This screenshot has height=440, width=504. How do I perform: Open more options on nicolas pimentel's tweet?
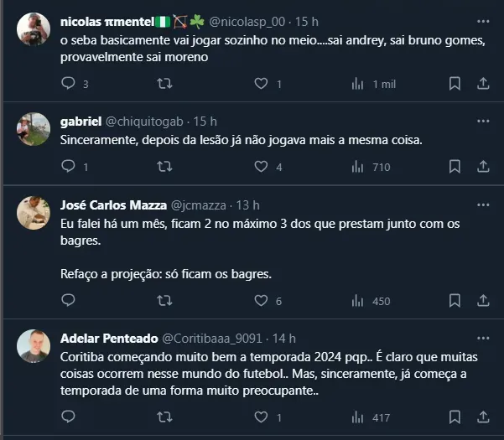483,20
